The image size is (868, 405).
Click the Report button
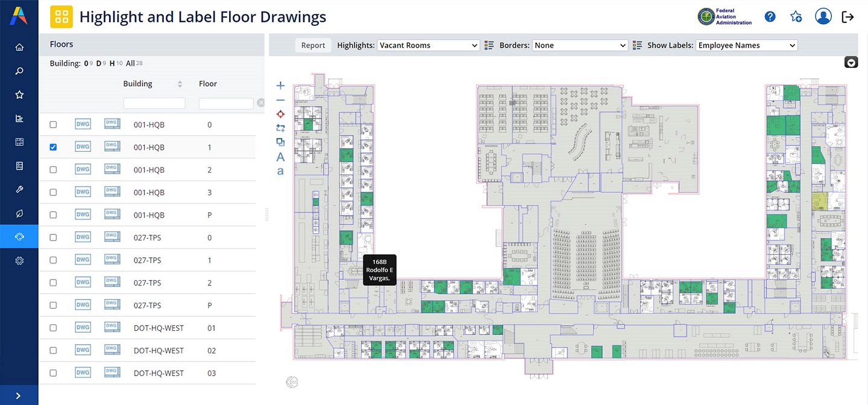(313, 45)
